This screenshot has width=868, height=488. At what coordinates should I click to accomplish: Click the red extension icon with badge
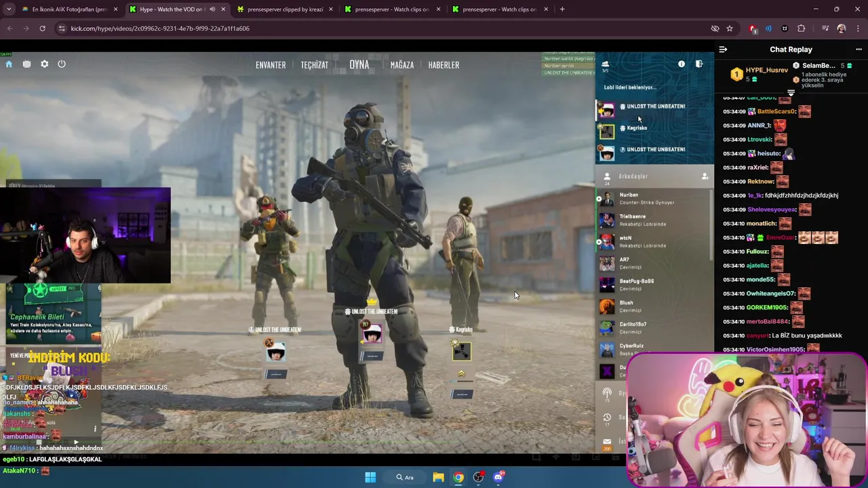tap(753, 28)
